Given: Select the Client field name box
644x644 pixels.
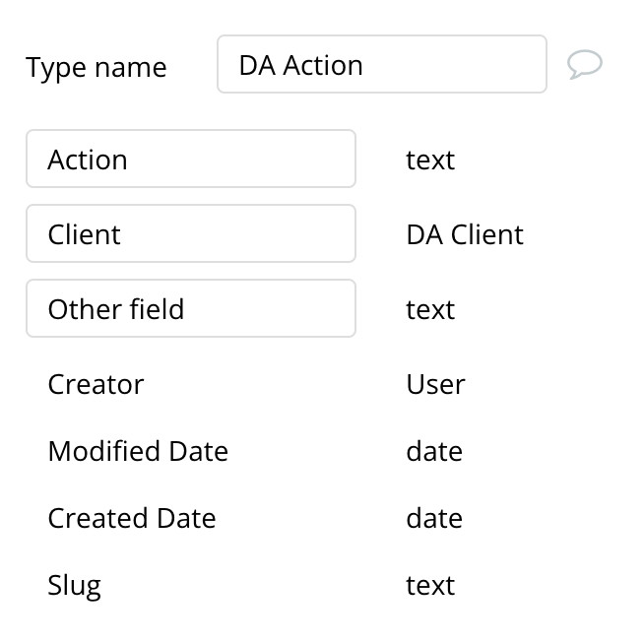Looking at the screenshot, I should coord(191,233).
